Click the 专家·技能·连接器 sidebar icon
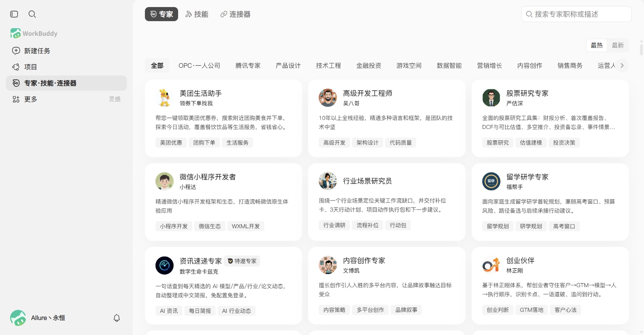This screenshot has height=335, width=644. [16, 83]
